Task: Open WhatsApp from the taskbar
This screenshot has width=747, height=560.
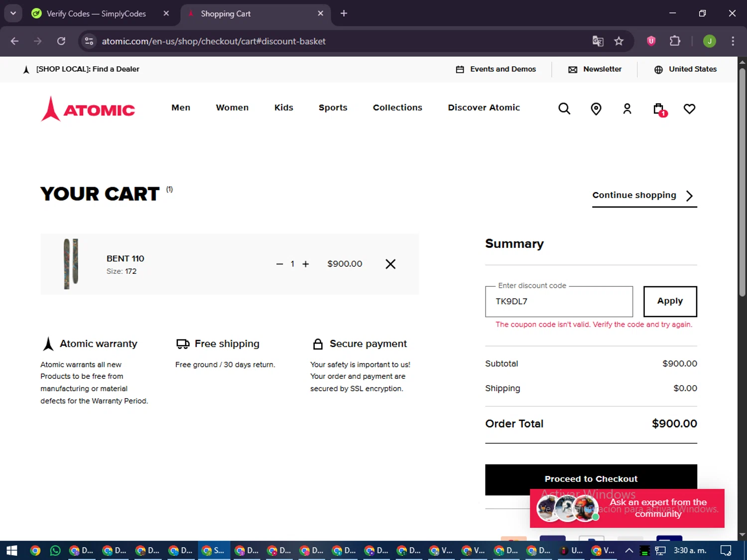Action: [x=55, y=551]
